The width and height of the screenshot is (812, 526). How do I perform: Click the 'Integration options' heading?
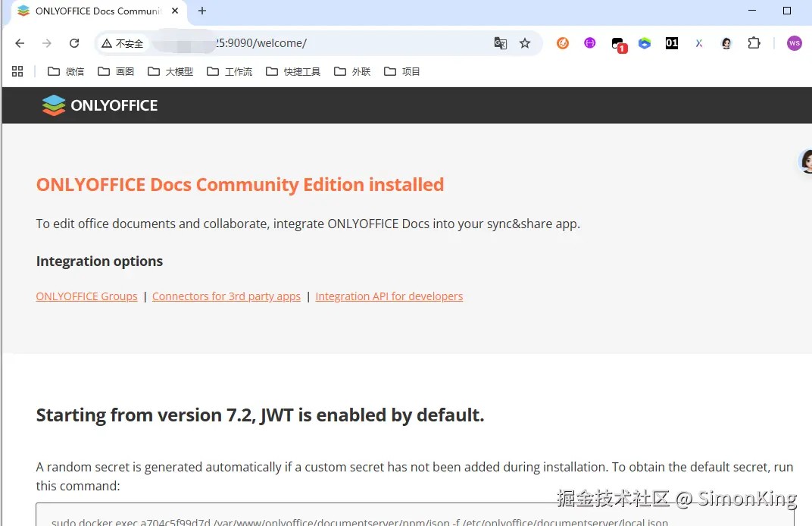pyautogui.click(x=99, y=261)
